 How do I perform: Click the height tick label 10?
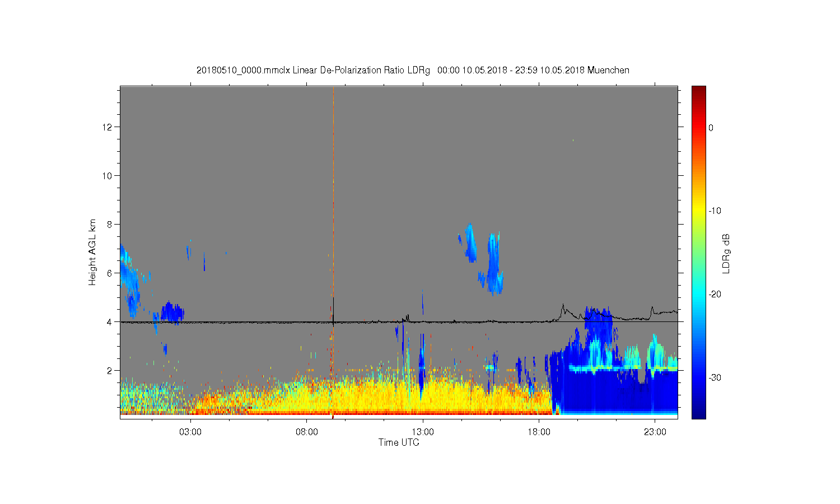pyautogui.click(x=108, y=176)
